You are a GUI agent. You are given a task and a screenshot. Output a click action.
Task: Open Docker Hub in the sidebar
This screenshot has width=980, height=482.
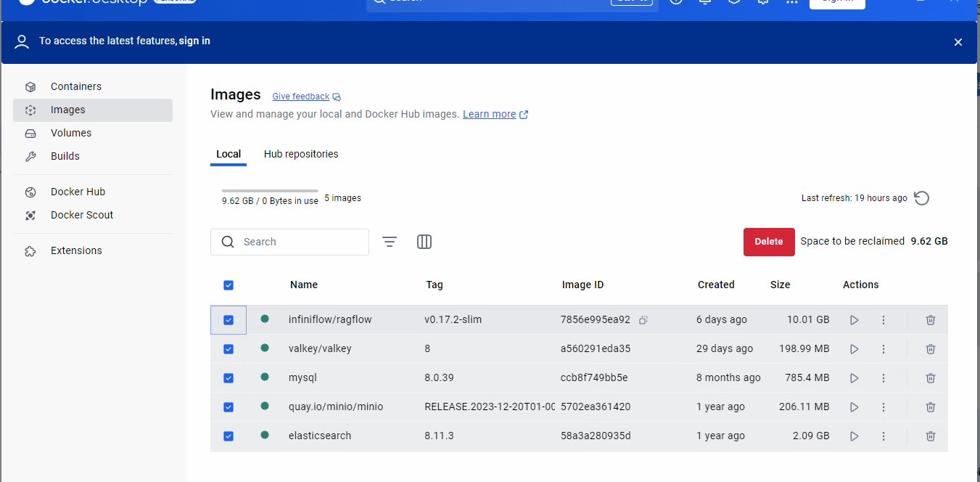pos(93,192)
